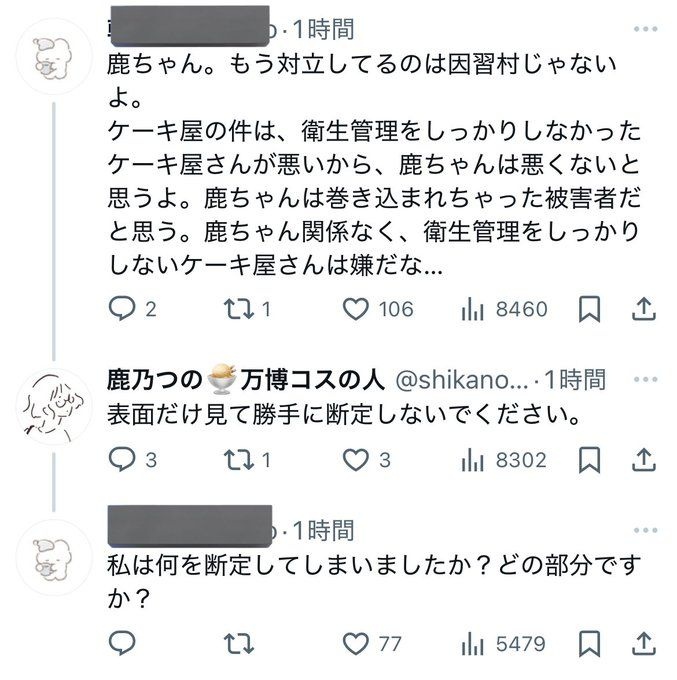Screen dimensions: 677x680
Task: Open more options on 鹿乃つの's tweet
Action: click(x=645, y=379)
